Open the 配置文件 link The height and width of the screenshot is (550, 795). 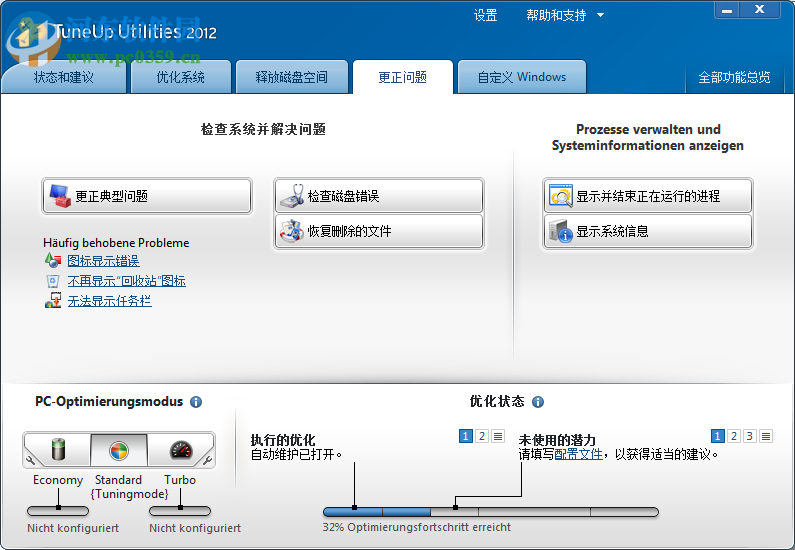pos(579,454)
